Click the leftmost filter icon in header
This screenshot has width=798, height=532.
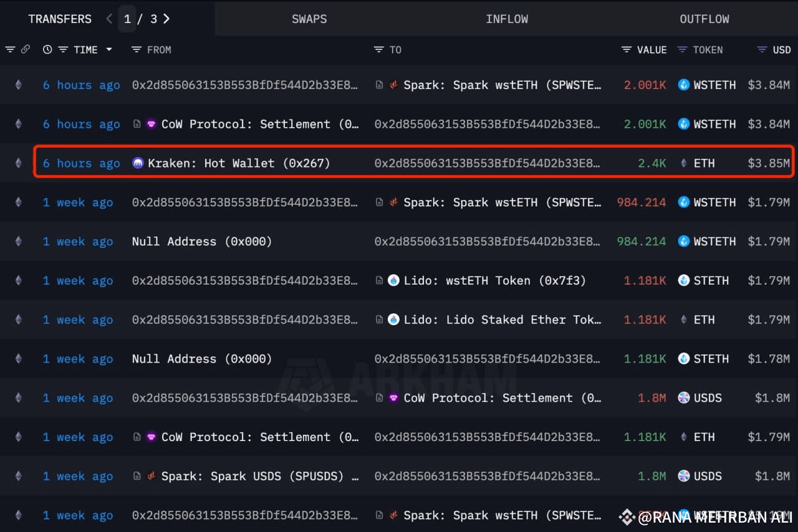(x=9, y=49)
